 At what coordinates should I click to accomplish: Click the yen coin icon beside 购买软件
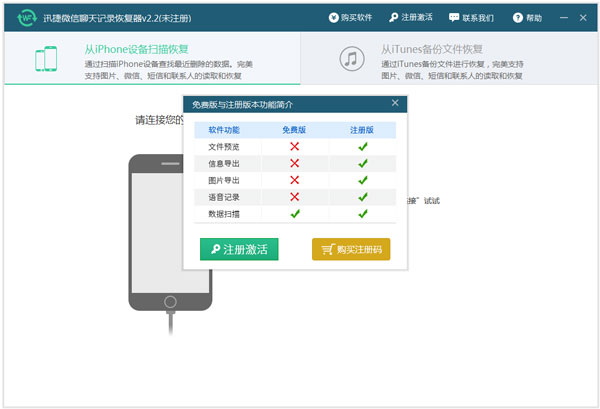click(x=334, y=18)
